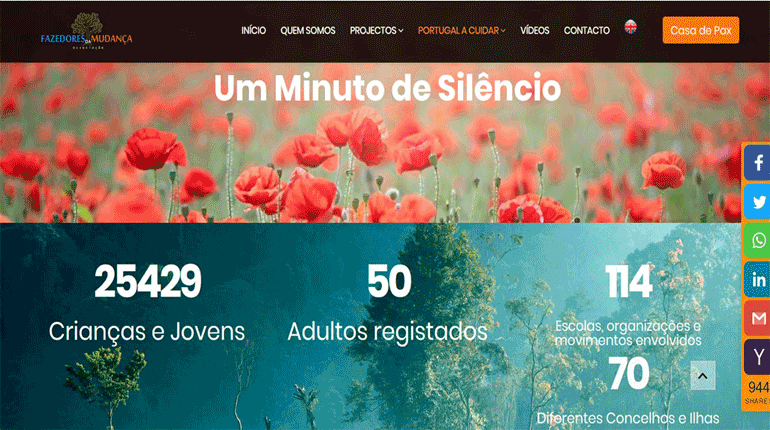Image resolution: width=770 pixels, height=430 pixels.
Task: Tweet this page via Twitter icon
Action: (757, 202)
